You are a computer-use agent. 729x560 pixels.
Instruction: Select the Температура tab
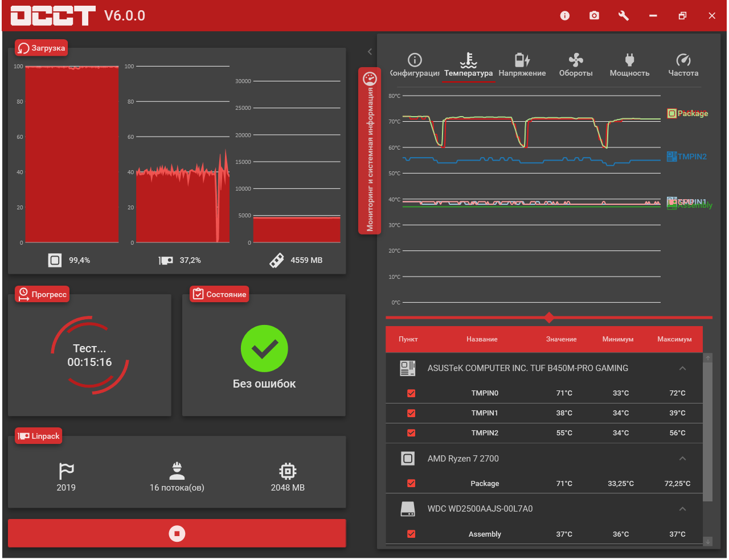point(468,65)
